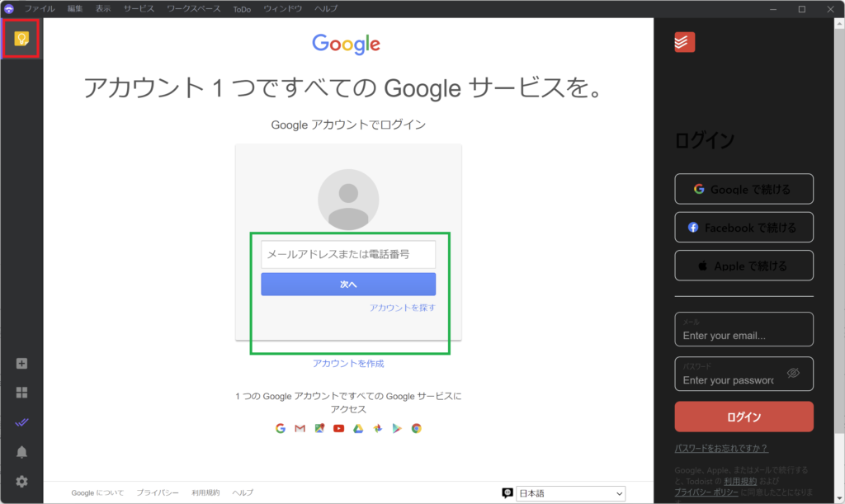Screen dimensions: 845x504
Task: Click the ヘルプ footer link on Google page
Action: pyautogui.click(x=243, y=492)
